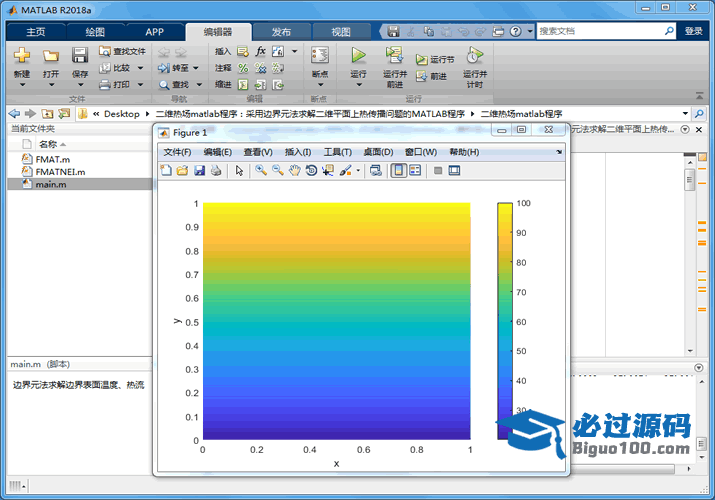Click New Figure icon in Figure 1 toolbar

(166, 170)
